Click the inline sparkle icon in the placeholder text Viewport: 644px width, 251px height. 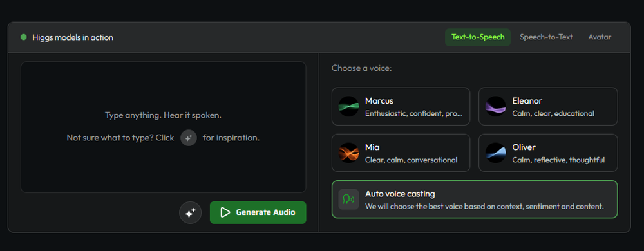click(189, 138)
